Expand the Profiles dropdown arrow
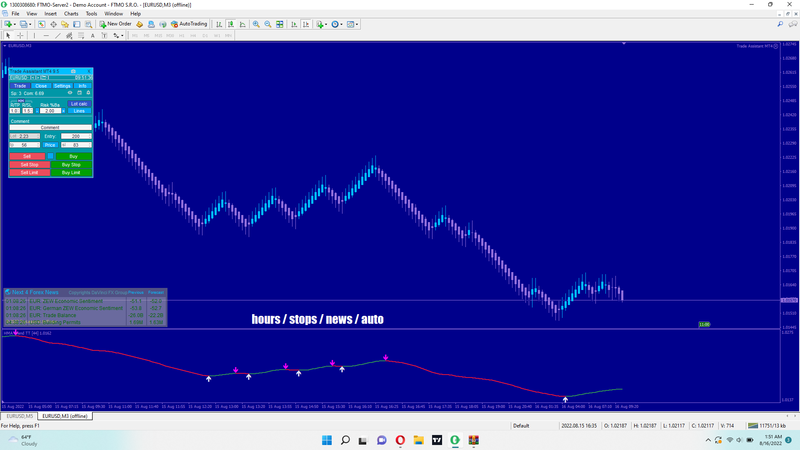Image resolution: width=800 pixels, height=450 pixels. click(30, 24)
